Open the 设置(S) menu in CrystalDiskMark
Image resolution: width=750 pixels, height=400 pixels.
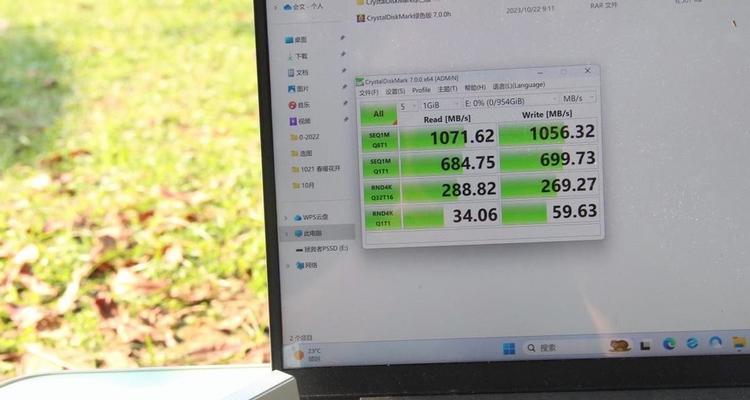click(395, 91)
